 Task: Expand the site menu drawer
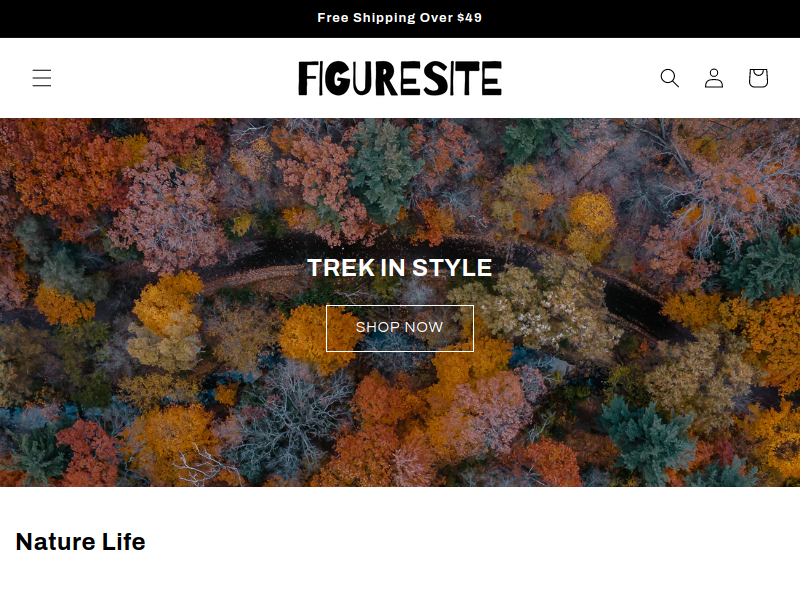pyautogui.click(x=42, y=78)
